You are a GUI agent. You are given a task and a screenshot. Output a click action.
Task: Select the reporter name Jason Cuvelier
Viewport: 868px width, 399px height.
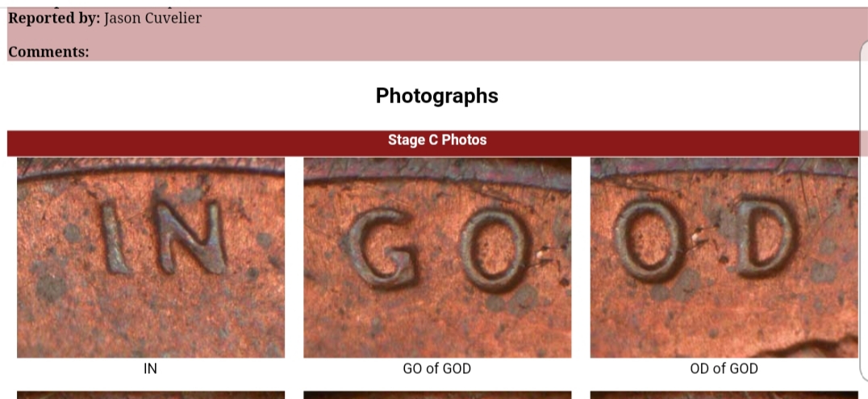click(x=152, y=19)
